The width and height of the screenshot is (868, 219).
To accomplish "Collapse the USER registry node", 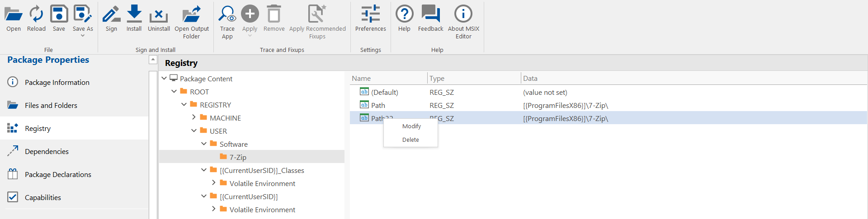I will point(194,130).
